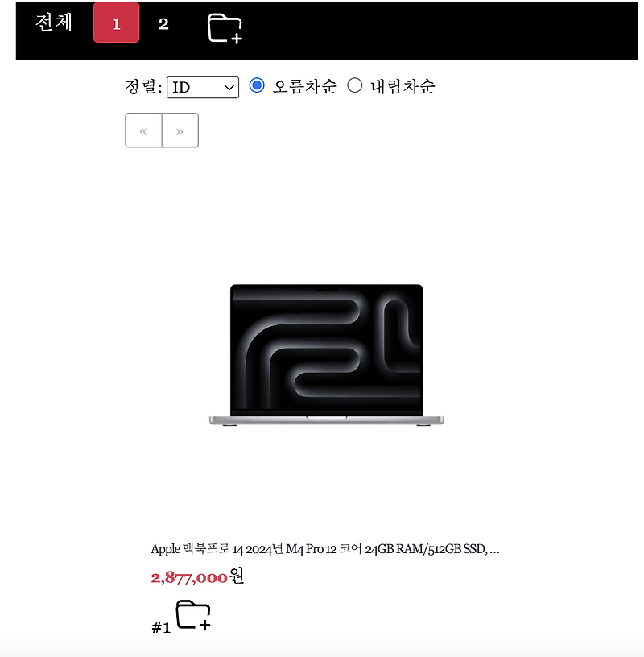Click the #1 product number label
Viewport: 644px width, 657px height.
(x=161, y=627)
